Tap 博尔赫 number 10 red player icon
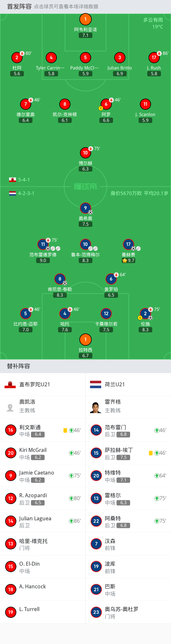Screen dimensions: 171x644 [x=85, y=153]
